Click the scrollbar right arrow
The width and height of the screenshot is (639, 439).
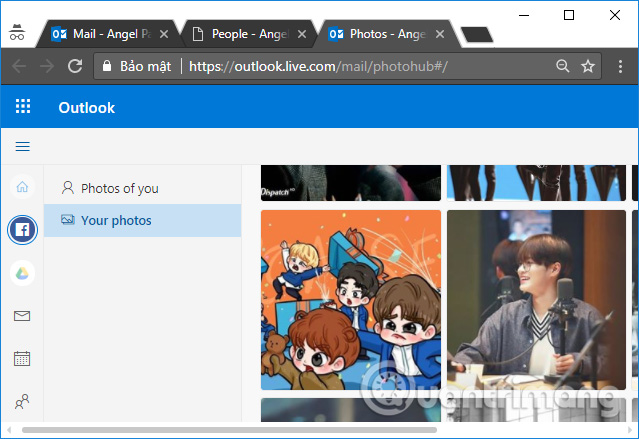[x=630, y=430]
